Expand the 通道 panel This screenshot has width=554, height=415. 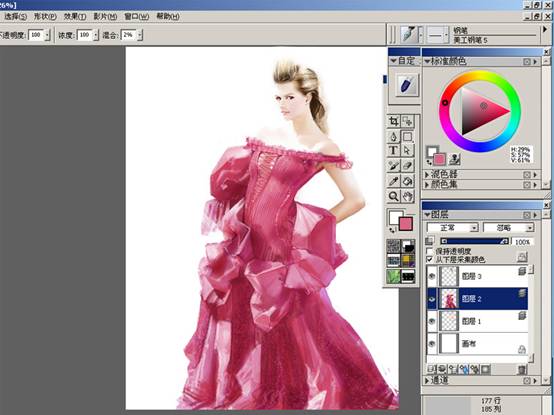point(427,381)
